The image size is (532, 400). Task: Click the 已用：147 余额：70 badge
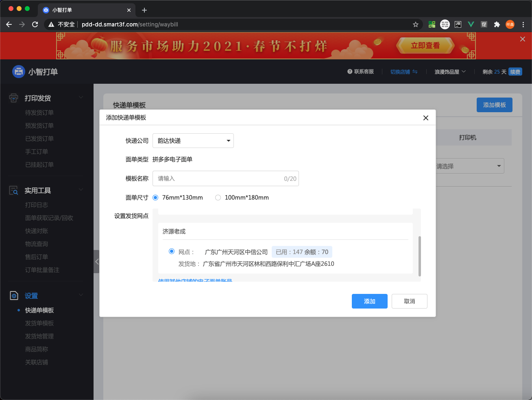click(302, 252)
